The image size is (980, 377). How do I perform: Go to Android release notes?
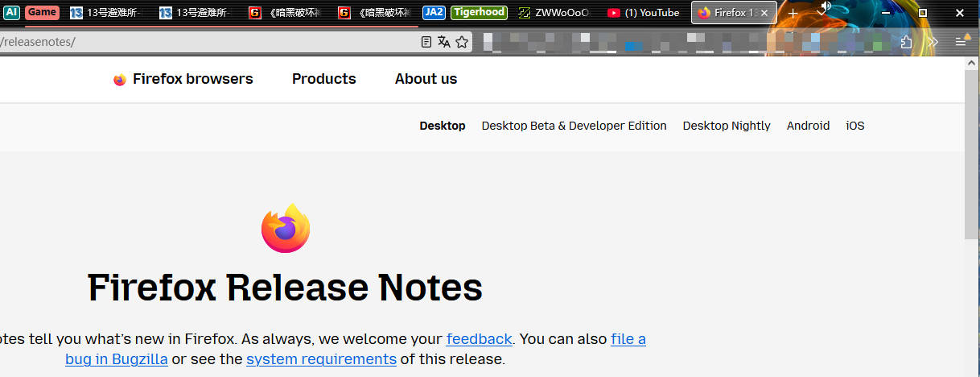coord(808,126)
